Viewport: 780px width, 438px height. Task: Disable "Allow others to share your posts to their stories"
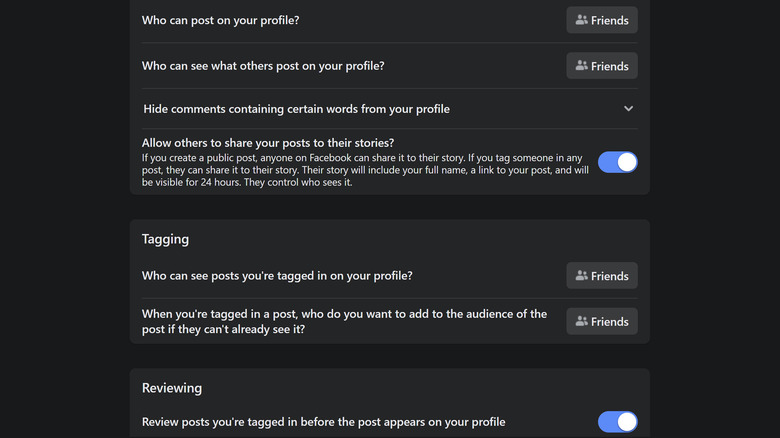coord(617,162)
